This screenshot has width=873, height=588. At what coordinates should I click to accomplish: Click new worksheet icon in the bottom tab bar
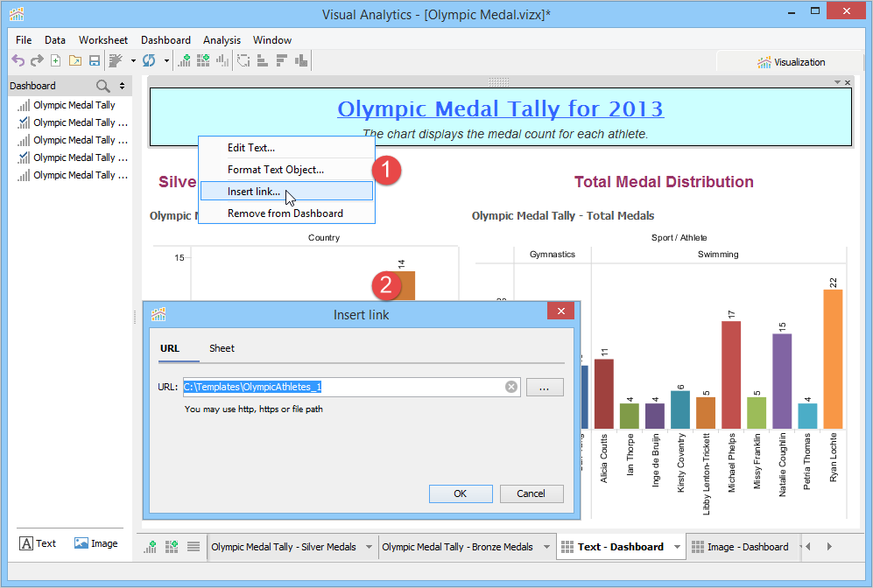click(151, 547)
